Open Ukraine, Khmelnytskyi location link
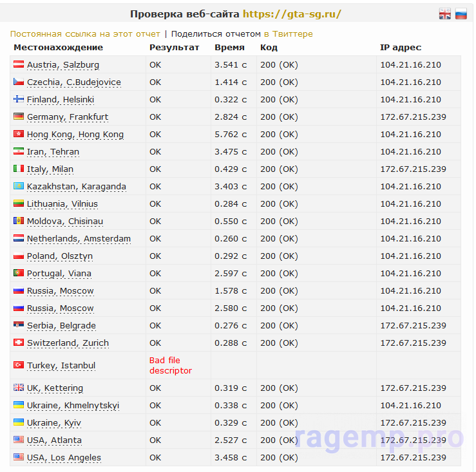This screenshot has width=476, height=472. tap(73, 406)
